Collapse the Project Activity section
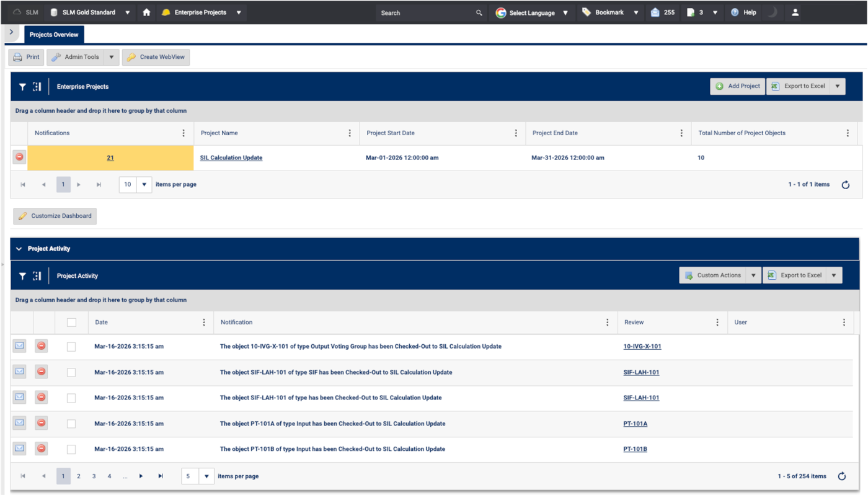This screenshot has height=495, width=868. click(x=19, y=249)
